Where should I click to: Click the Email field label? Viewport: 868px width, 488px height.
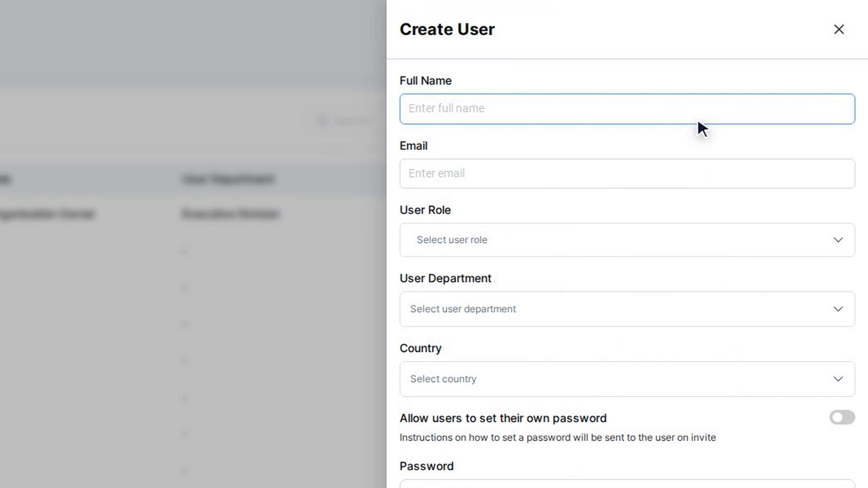[413, 146]
